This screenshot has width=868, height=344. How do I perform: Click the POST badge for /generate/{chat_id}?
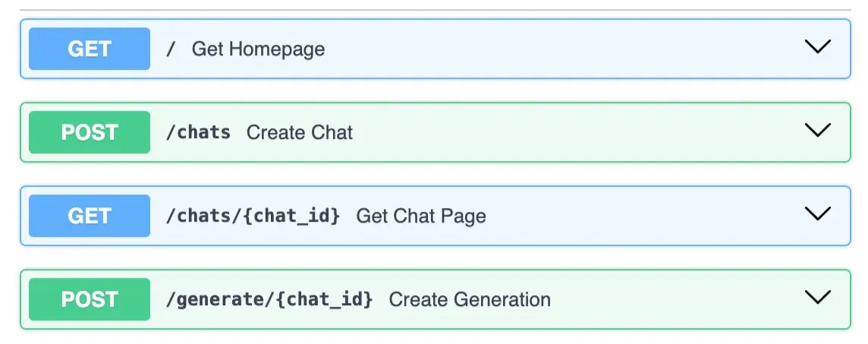tap(90, 299)
